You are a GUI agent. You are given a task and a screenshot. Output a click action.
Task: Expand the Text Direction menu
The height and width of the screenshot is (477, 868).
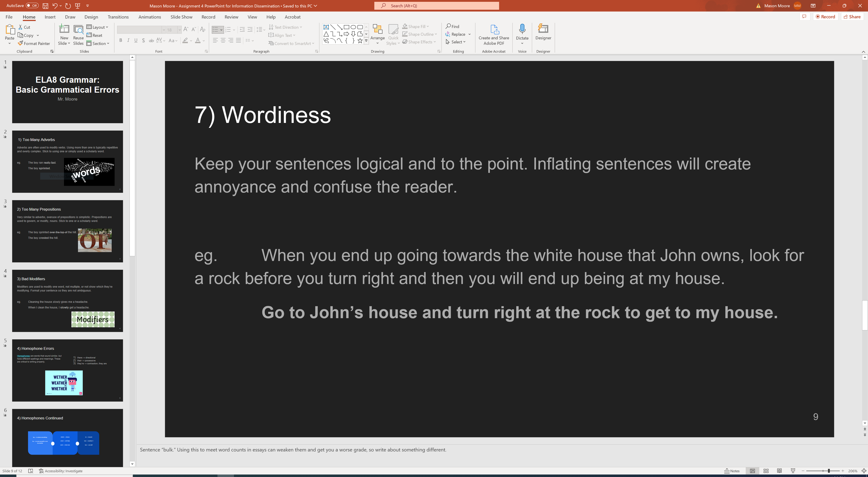point(285,27)
